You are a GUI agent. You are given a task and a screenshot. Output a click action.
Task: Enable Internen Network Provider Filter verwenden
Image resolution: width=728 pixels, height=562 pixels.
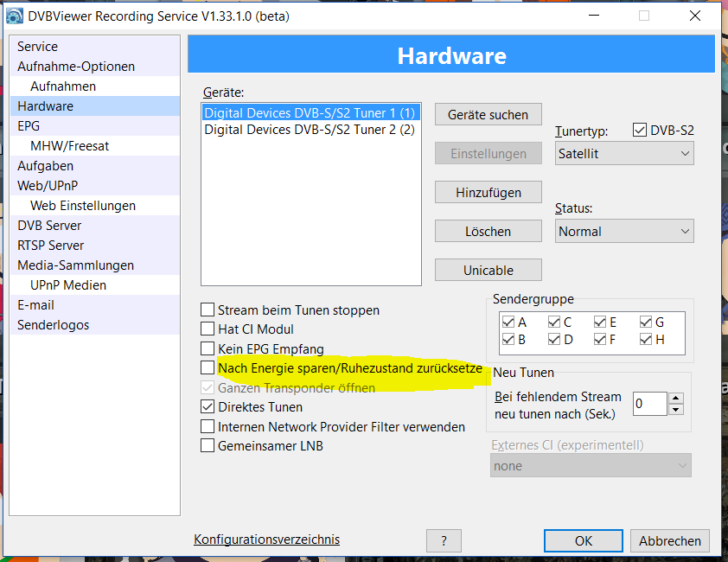(208, 426)
